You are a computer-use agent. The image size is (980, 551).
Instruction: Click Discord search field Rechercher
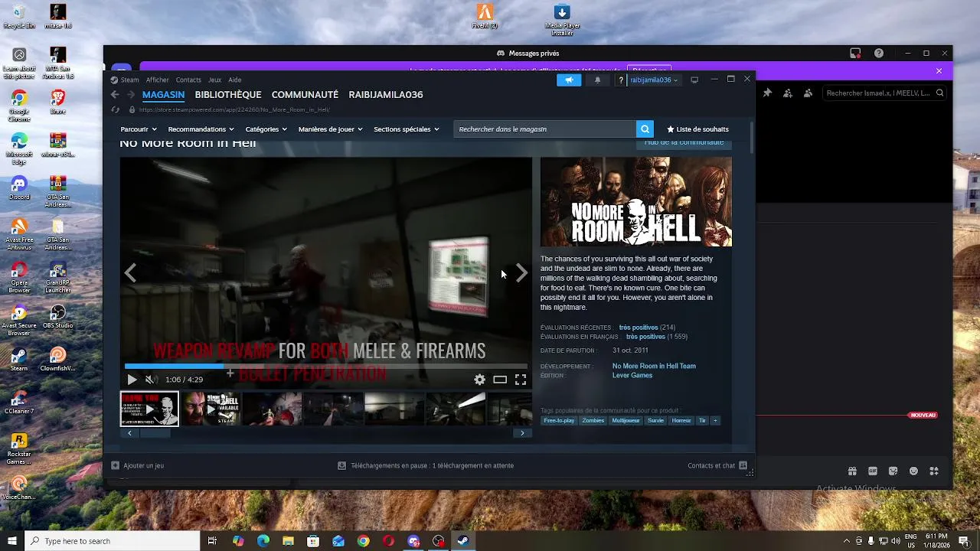884,93
